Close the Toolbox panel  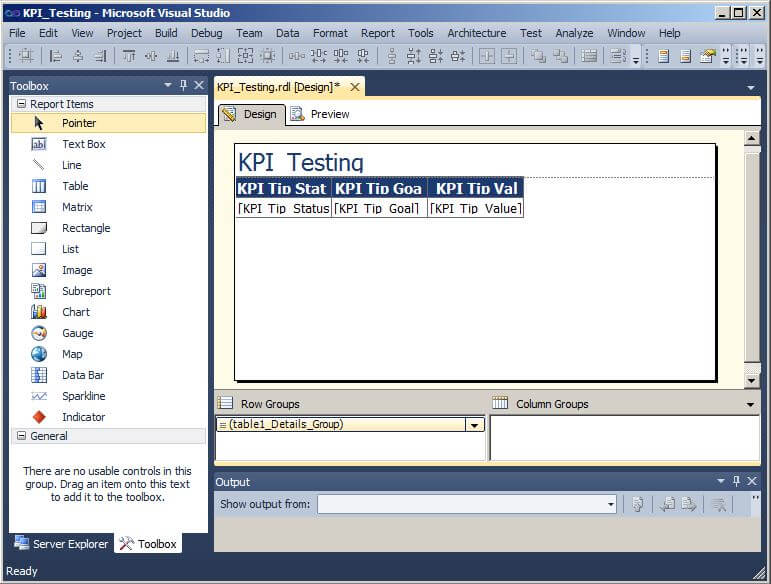point(199,86)
